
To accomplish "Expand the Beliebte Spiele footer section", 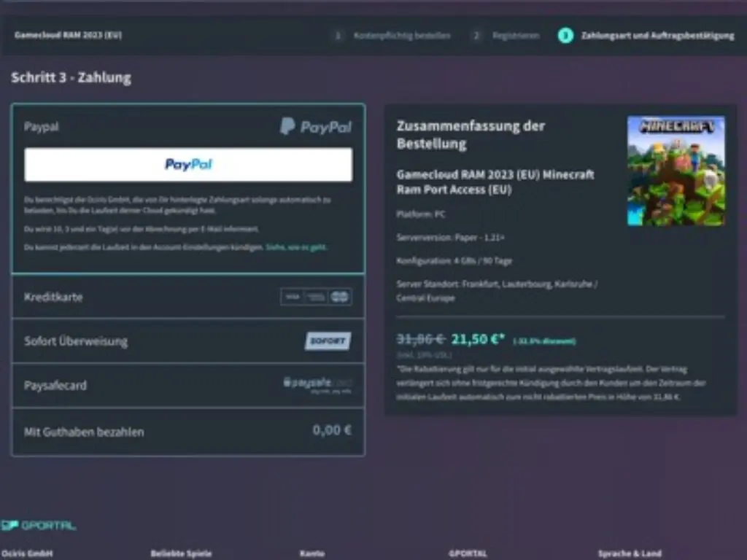I will click(x=182, y=553).
